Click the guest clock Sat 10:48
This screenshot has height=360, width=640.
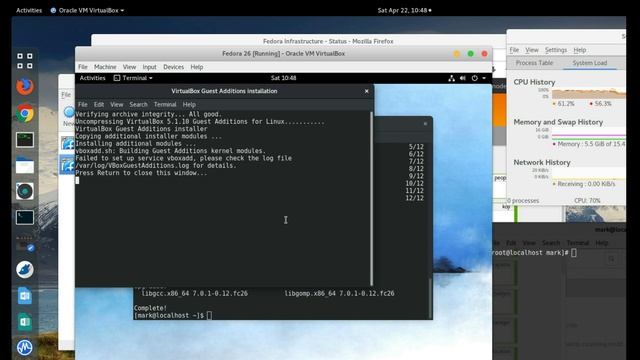click(283, 78)
